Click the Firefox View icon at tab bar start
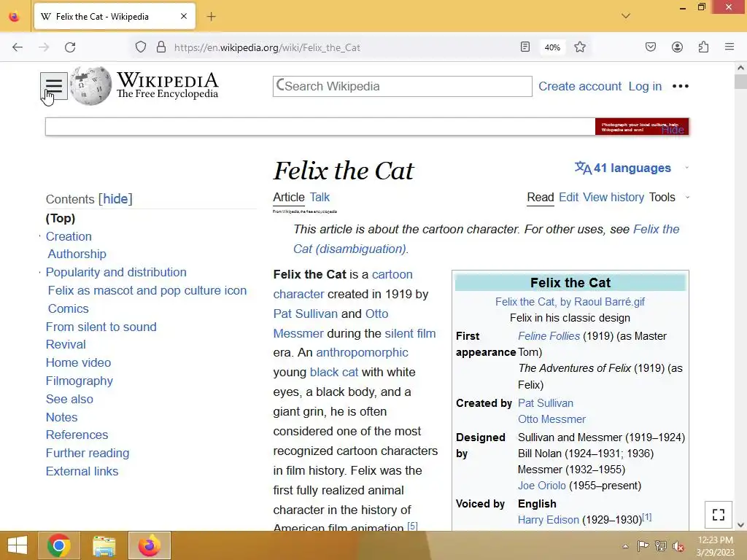The image size is (747, 560). tap(15, 17)
